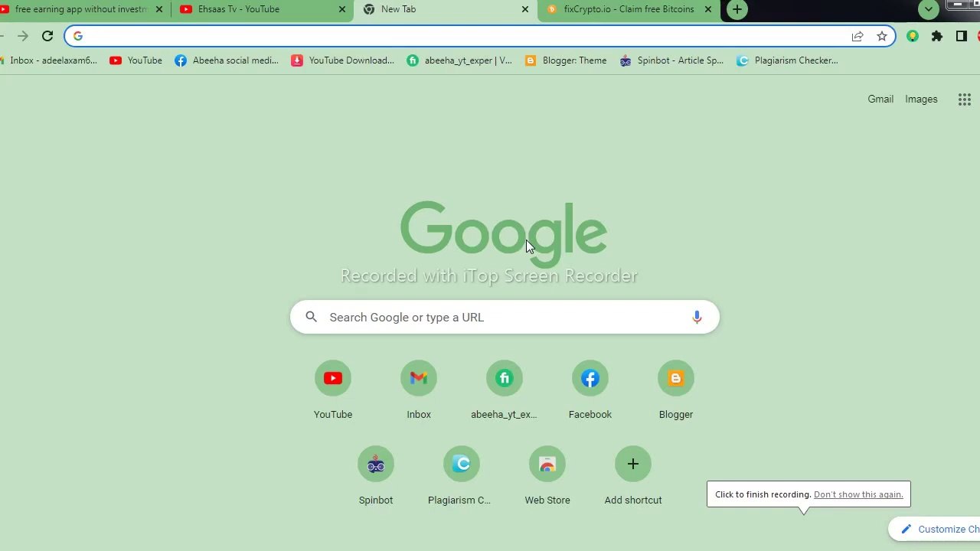Screen dimensions: 980x551
Task: Open the Inbox Gmail shortcut tile
Action: click(x=419, y=390)
